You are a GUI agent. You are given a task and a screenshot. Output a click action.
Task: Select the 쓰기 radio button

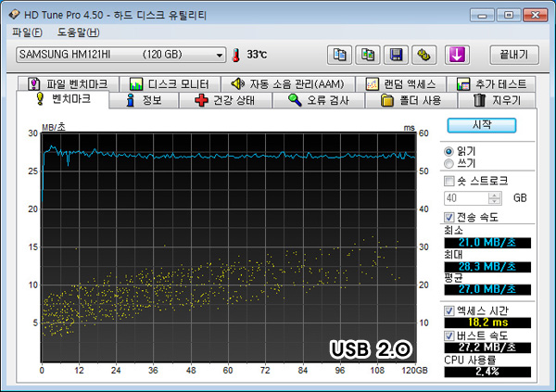coord(449,163)
